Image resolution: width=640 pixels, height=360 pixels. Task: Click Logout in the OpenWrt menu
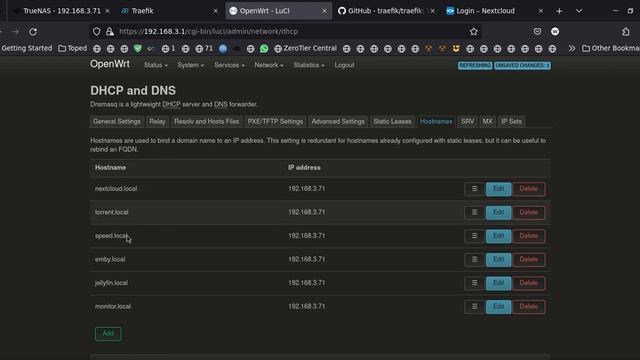tap(344, 65)
